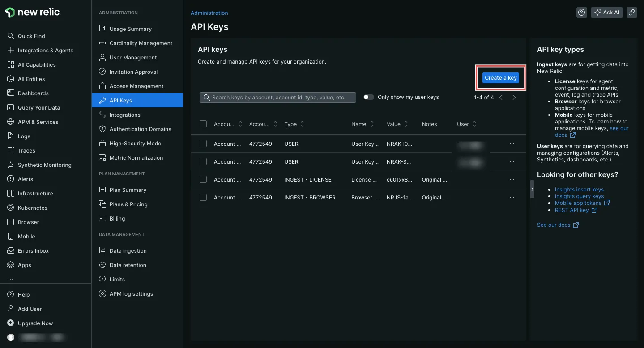This screenshot has width=644, height=348.
Task: Sort by User column arrows
Action: click(x=474, y=124)
